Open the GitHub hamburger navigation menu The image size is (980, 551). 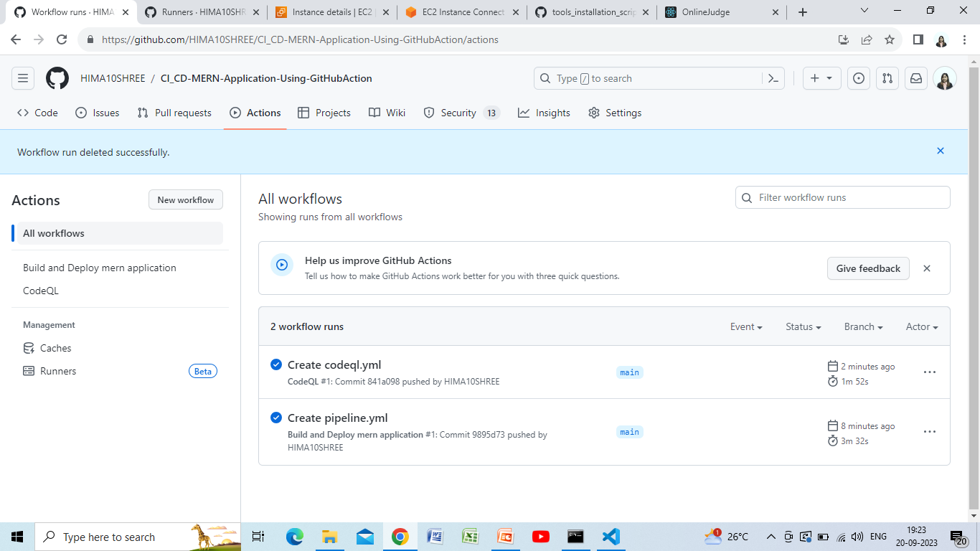point(23,78)
